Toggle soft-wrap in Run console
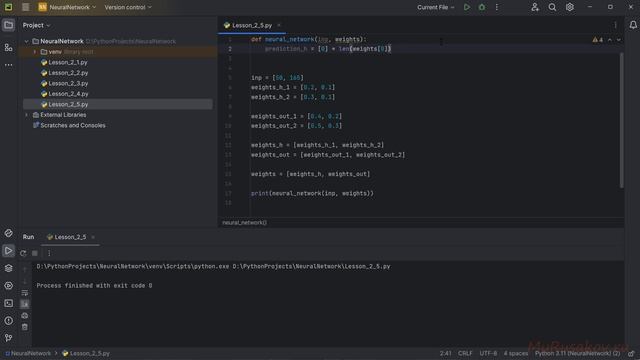640x360 pixels. [x=24, y=293]
